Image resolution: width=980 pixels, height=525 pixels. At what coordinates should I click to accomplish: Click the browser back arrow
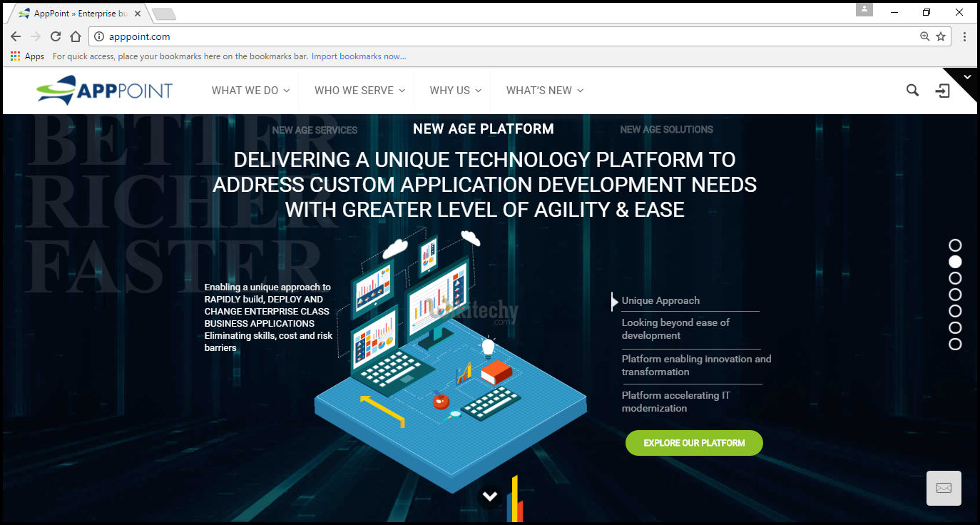(x=16, y=36)
